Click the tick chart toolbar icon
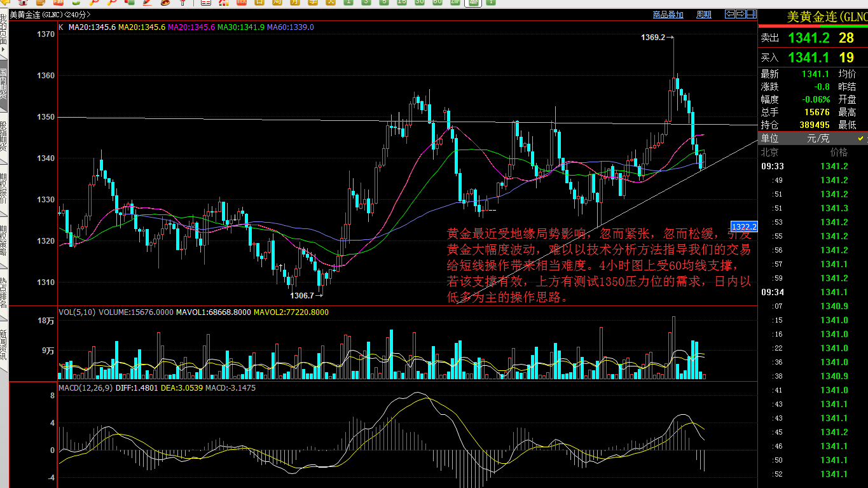This screenshot has height=488, width=868. (242, 3)
